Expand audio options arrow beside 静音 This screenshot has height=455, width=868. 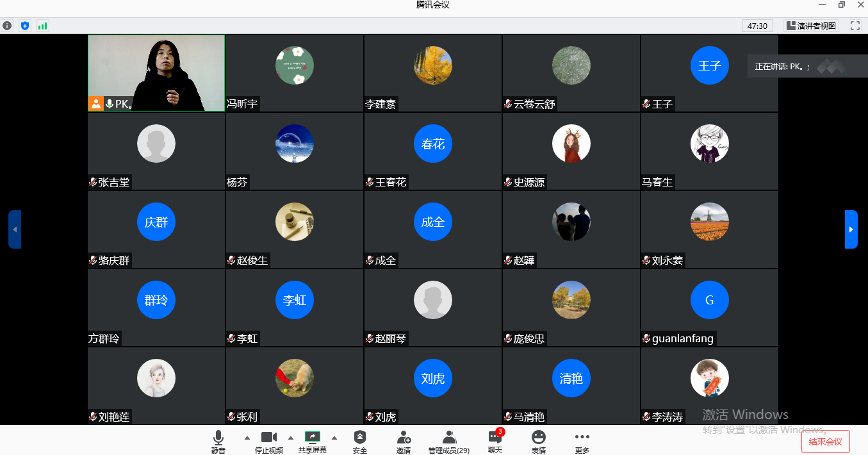pyautogui.click(x=247, y=438)
